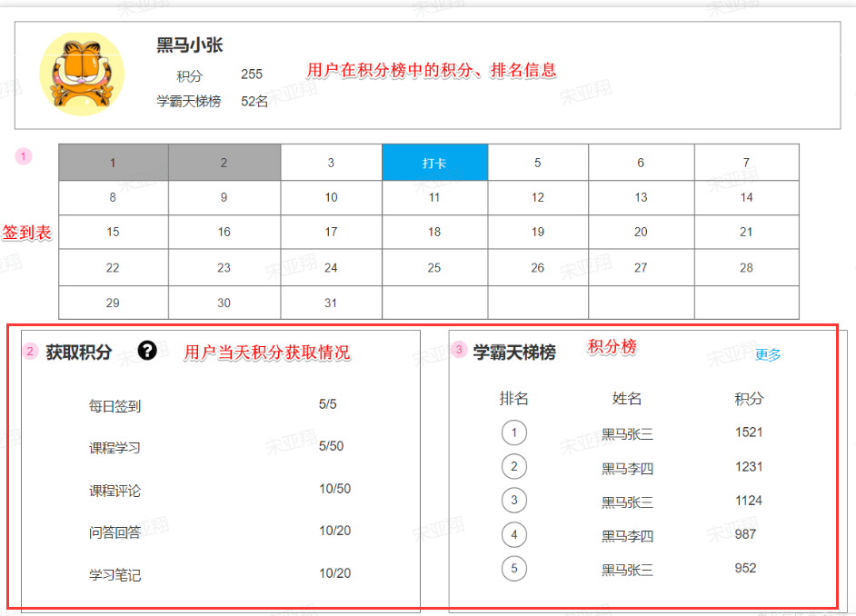Select calendar day 31
856x616 pixels.
coord(332,303)
